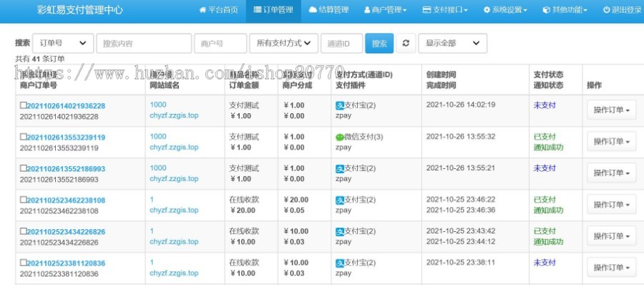The width and height of the screenshot is (644, 285).
Task: Open order link 2021102613553239119
Action: pos(66,137)
